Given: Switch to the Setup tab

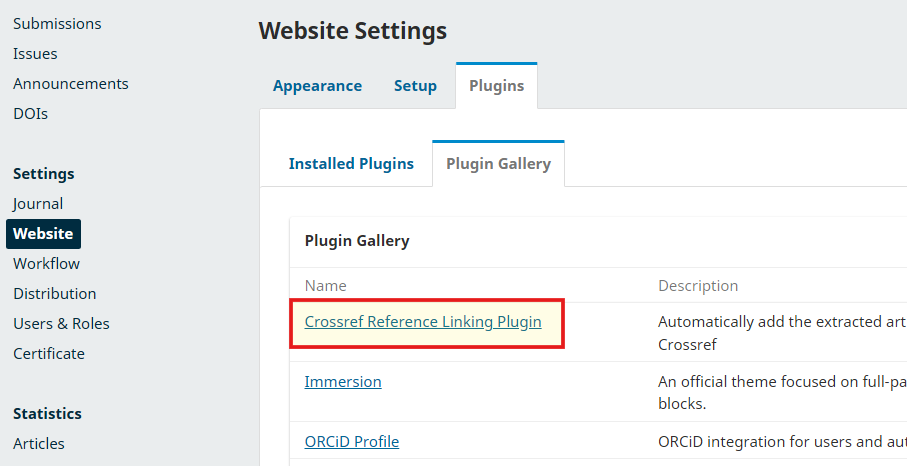Looking at the screenshot, I should (x=415, y=86).
